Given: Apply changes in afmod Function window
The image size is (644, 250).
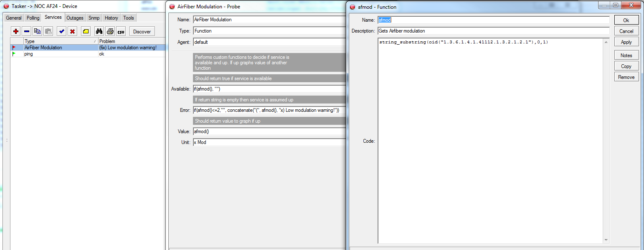Looking at the screenshot, I should [626, 42].
